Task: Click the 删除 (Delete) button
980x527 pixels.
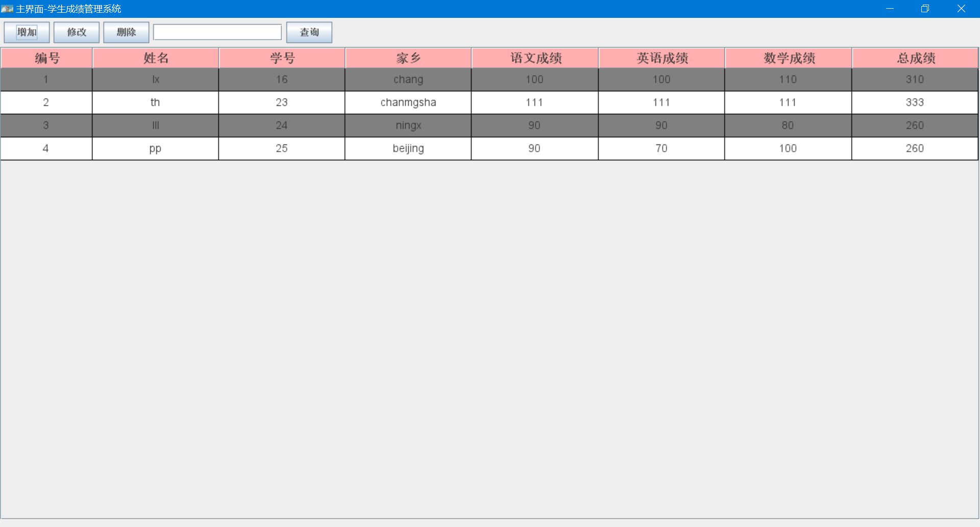Action: pyautogui.click(x=126, y=32)
